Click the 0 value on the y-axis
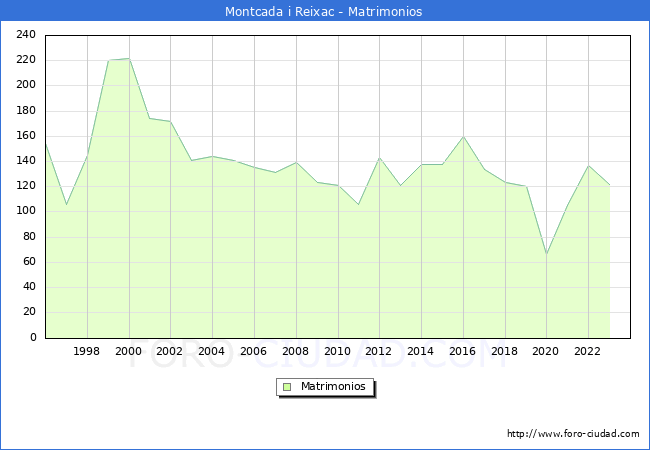650x450 pixels. 33,338
